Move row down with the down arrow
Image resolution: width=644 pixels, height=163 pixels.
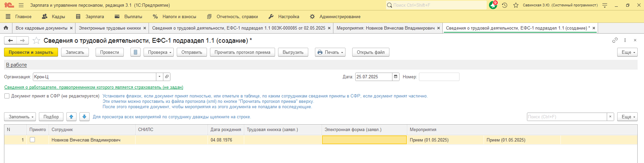click(x=85, y=117)
